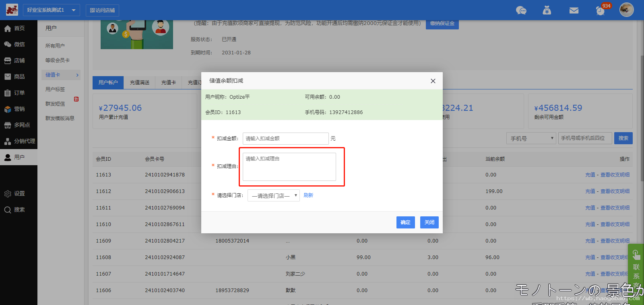The image size is (644, 305).
Task: Click the 刷新 link beside store dropdown
Action: click(308, 195)
